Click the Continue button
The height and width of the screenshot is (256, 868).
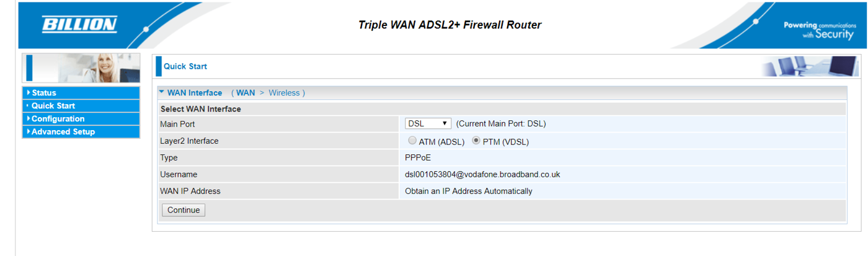point(184,210)
